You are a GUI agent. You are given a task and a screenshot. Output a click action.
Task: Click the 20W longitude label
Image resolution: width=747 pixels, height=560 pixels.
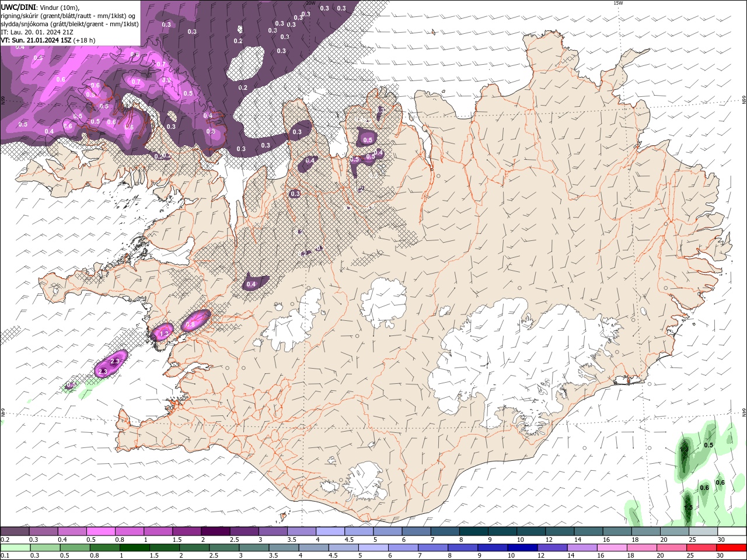pyautogui.click(x=310, y=3)
